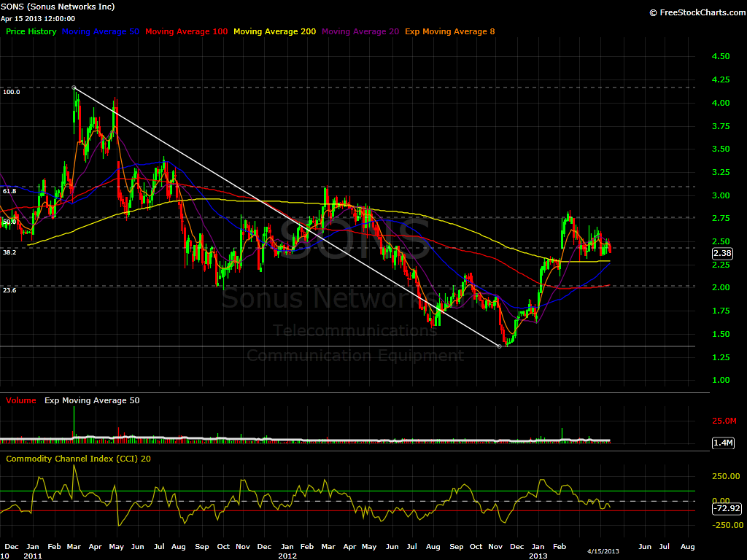Click the Volume panel label

point(21,400)
